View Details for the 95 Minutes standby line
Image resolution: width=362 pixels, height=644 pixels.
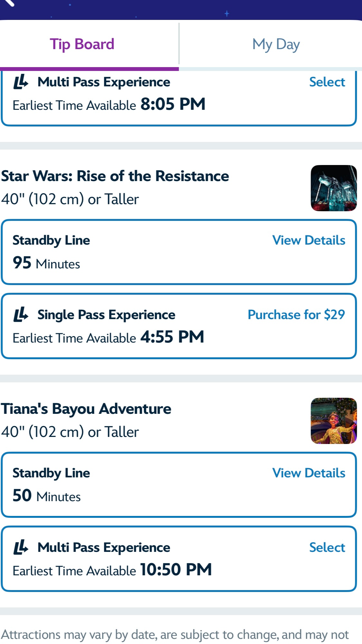309,240
